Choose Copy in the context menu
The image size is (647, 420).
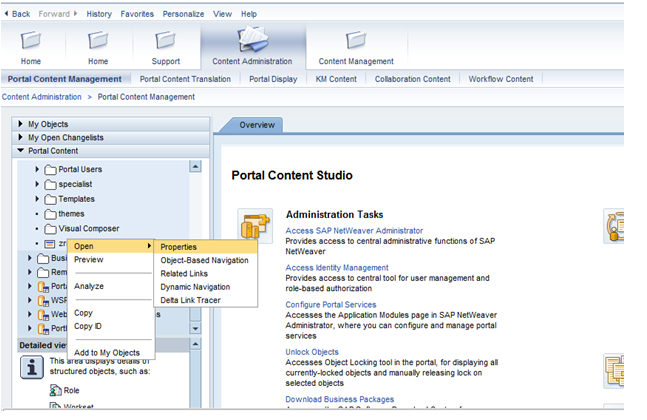83,313
